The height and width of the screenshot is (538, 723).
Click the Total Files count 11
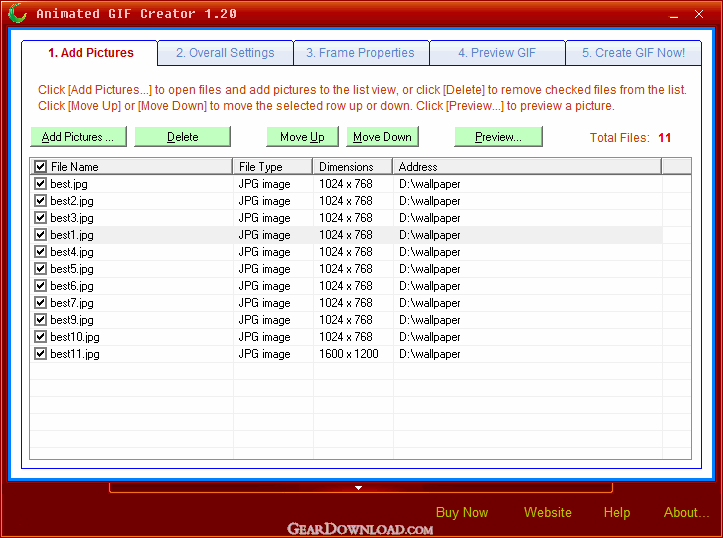[664, 137]
